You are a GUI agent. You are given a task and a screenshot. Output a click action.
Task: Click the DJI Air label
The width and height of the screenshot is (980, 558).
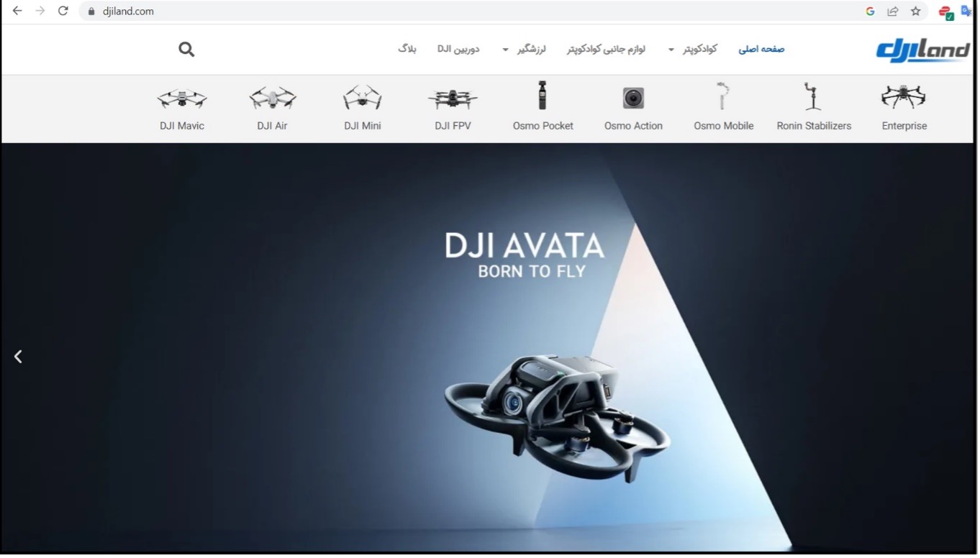(x=272, y=126)
